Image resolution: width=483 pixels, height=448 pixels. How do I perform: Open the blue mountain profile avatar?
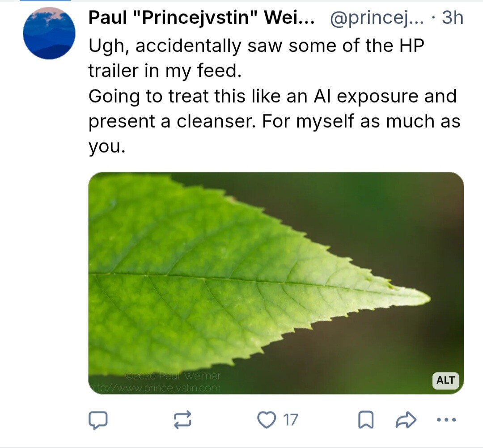(x=49, y=33)
